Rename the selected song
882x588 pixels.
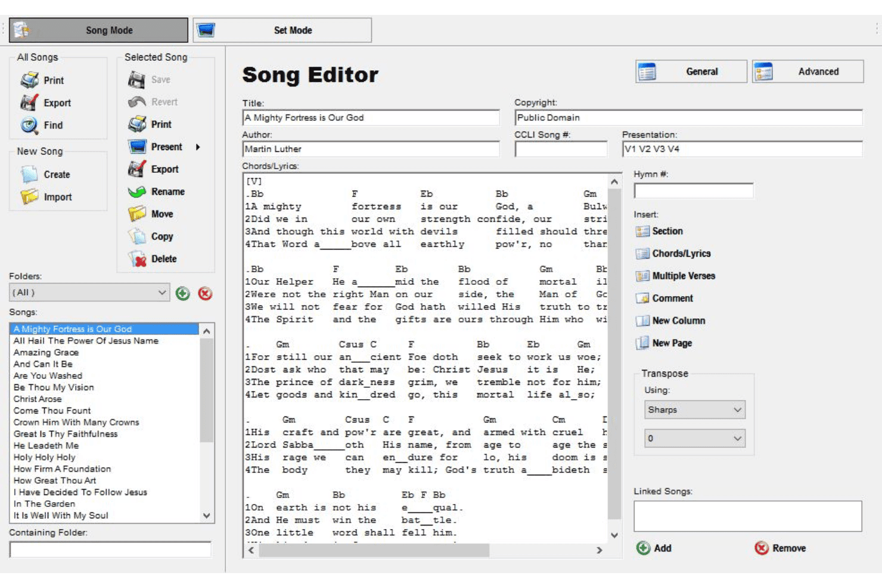(x=156, y=192)
